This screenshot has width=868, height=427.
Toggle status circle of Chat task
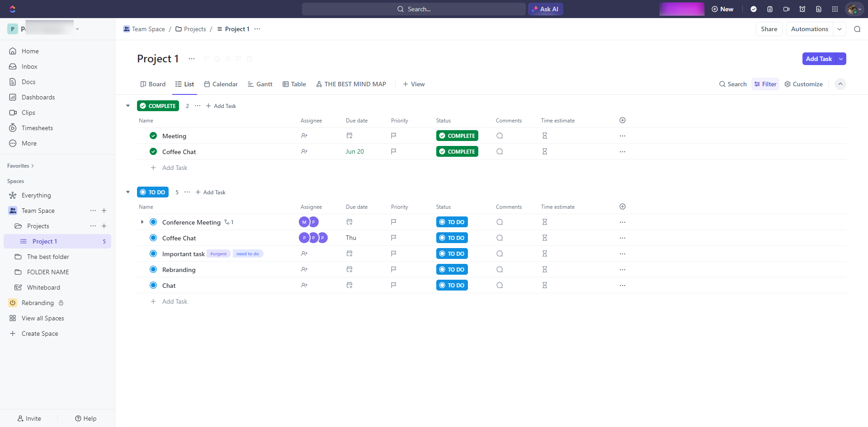pyautogui.click(x=153, y=285)
